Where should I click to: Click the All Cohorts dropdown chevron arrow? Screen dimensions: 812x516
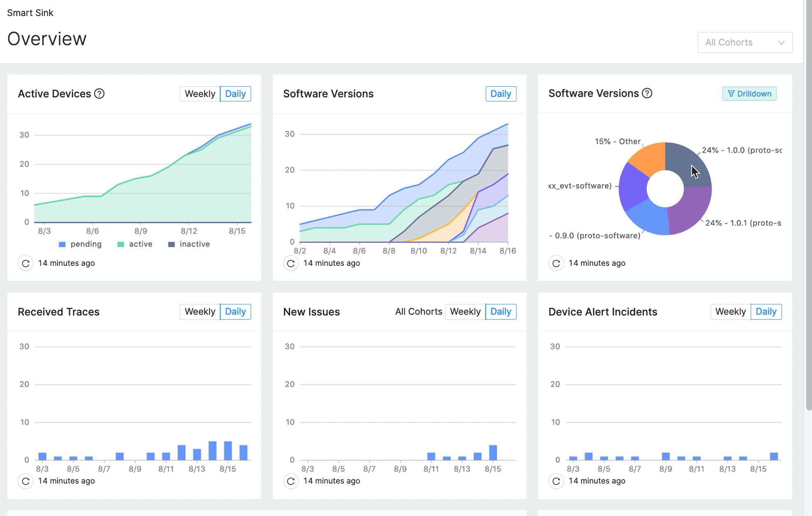click(x=781, y=43)
